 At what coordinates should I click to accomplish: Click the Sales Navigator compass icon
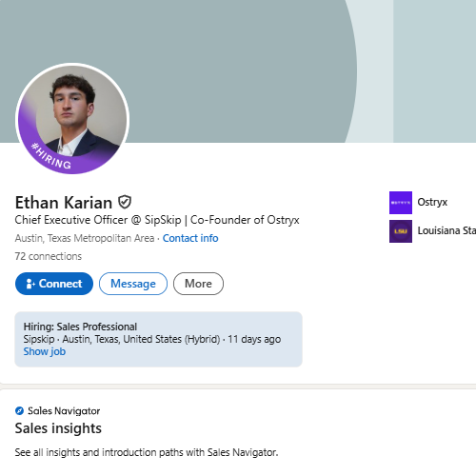pos(19,410)
